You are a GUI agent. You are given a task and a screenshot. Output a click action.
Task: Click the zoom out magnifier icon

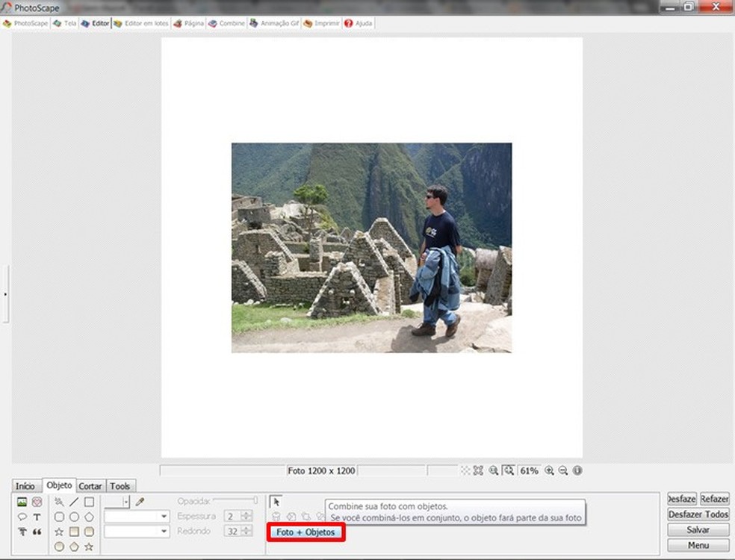[563, 470]
